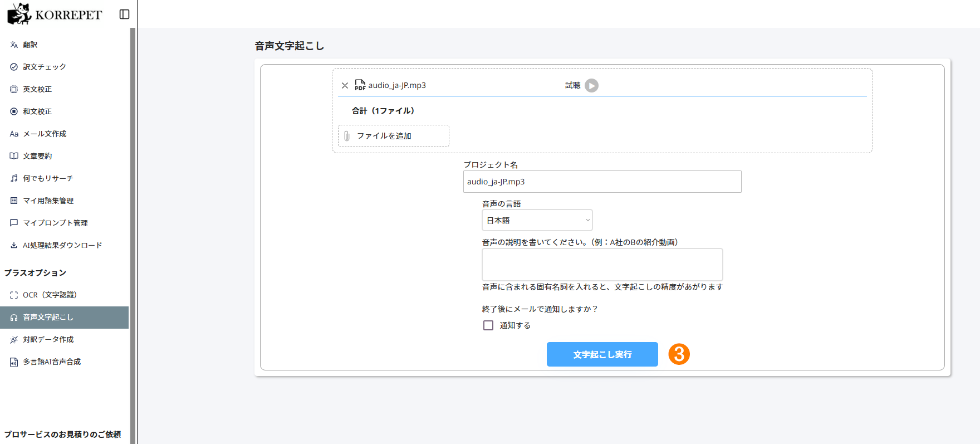This screenshot has width=980, height=444.
Task: Click the プロサービスのお見積りのご依頼 link
Action: tap(62, 435)
